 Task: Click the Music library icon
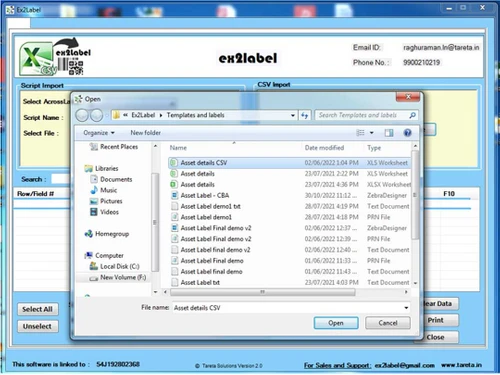click(94, 190)
